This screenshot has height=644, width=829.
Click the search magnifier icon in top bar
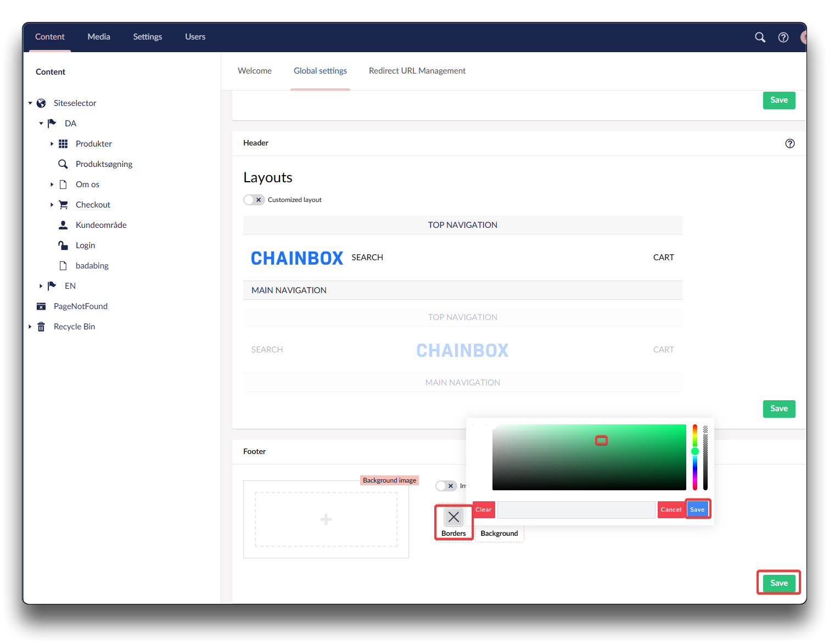pyautogui.click(x=760, y=37)
